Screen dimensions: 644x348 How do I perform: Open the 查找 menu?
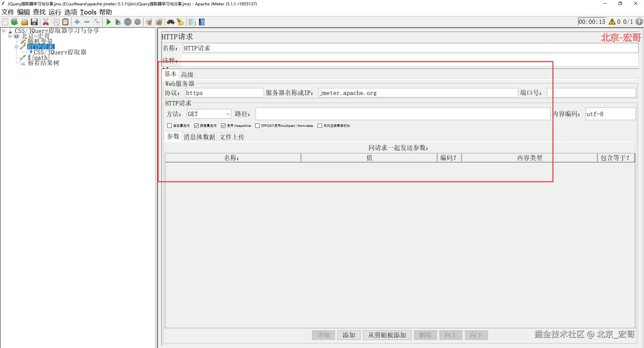click(39, 12)
